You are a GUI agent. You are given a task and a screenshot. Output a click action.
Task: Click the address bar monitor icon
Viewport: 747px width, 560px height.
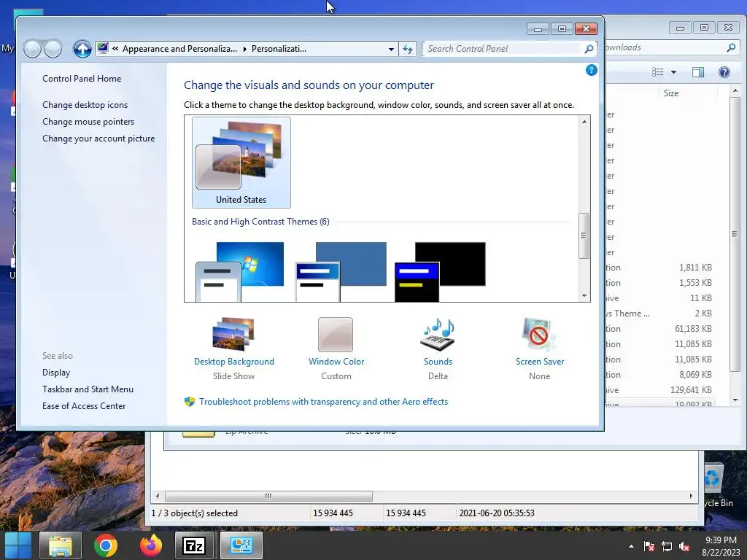point(103,48)
